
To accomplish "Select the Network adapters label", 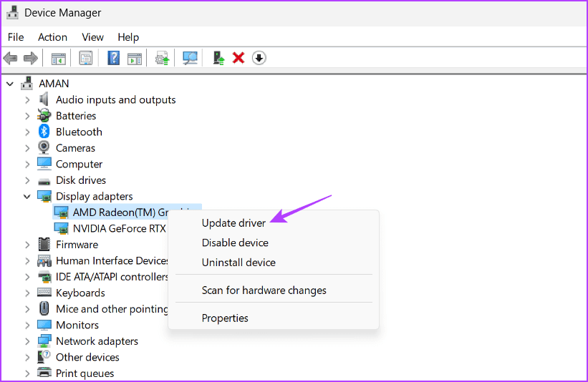I will pyautogui.click(x=97, y=341).
